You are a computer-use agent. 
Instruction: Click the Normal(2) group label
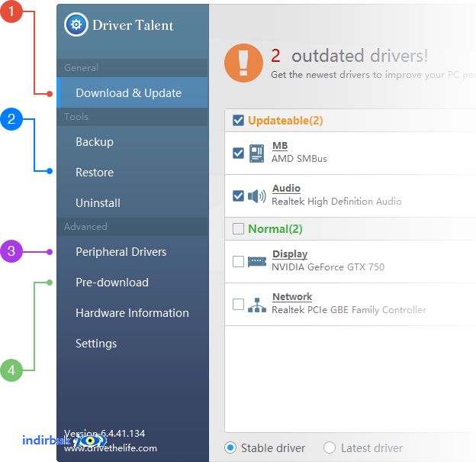tap(275, 229)
